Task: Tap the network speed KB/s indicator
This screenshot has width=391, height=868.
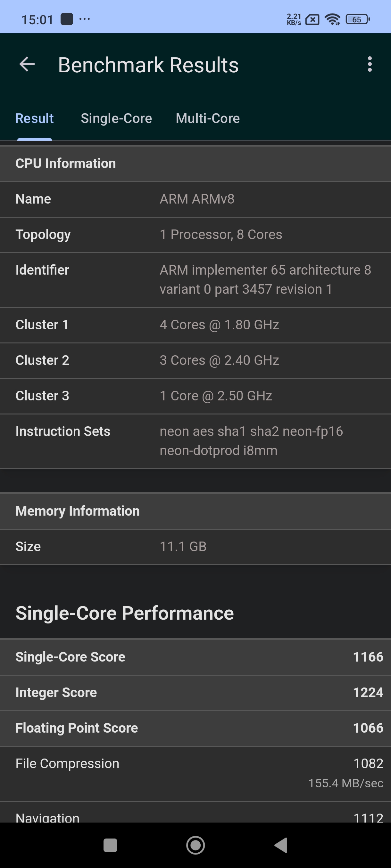Action: click(x=294, y=20)
